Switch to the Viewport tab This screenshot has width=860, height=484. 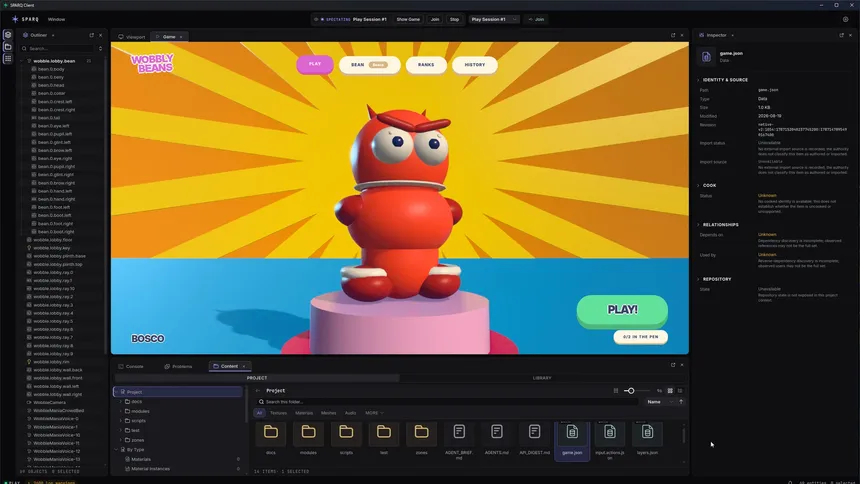click(132, 37)
